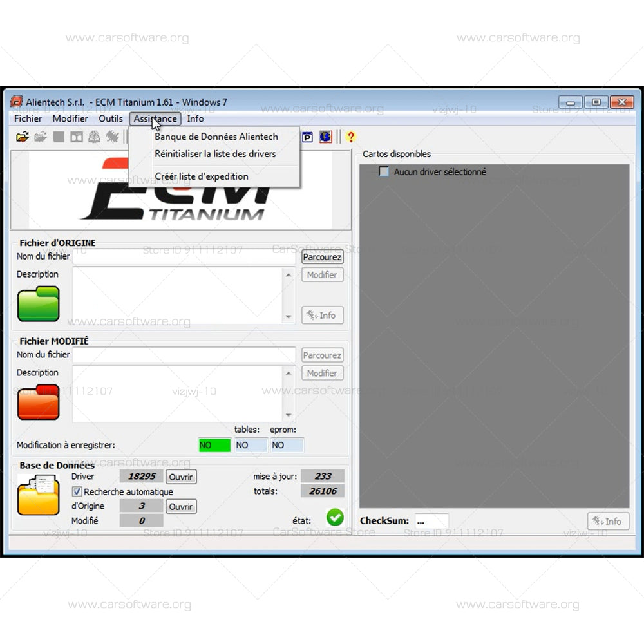
Task: Click the totals value 26106
Action: (323, 491)
